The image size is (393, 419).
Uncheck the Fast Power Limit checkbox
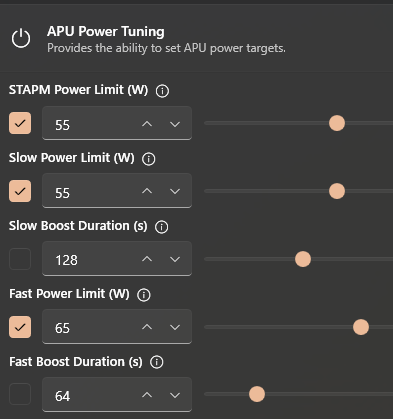[x=20, y=327]
